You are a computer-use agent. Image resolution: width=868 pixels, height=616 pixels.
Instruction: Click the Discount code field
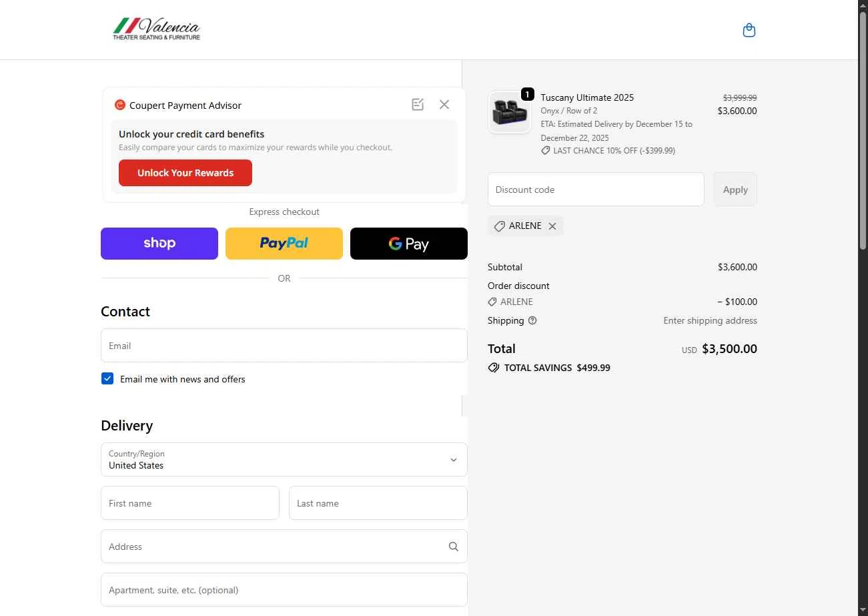pyautogui.click(x=596, y=190)
